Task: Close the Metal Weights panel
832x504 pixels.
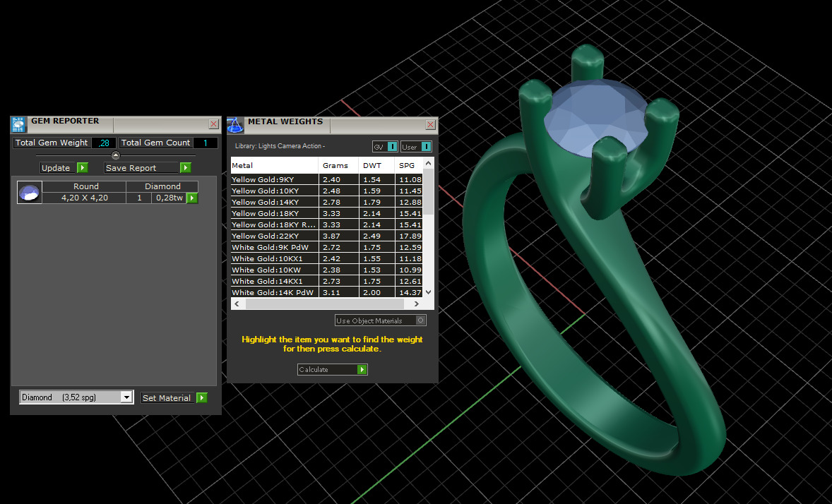Action: click(430, 125)
